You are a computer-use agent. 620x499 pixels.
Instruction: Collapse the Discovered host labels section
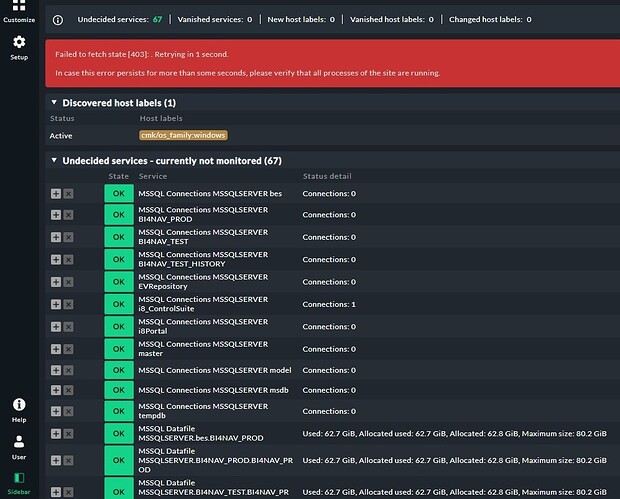[54, 103]
